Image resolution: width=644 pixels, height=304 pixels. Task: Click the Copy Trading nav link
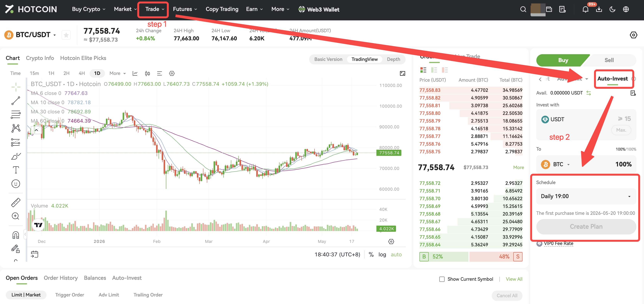[x=222, y=9]
